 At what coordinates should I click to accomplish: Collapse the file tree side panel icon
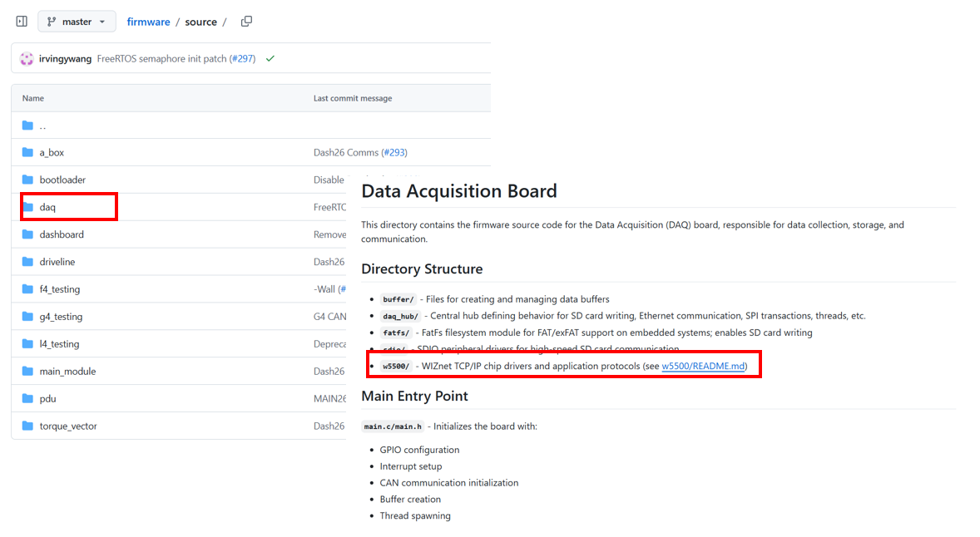[22, 22]
